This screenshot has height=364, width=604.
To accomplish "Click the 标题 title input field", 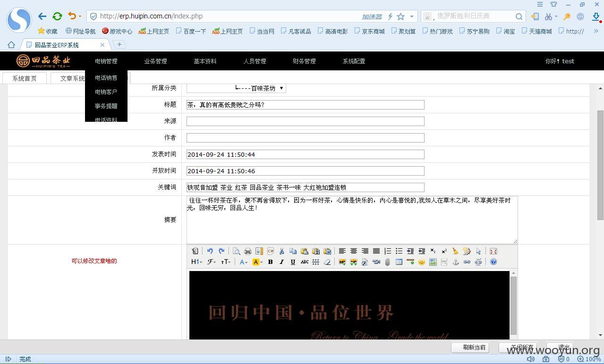I will tap(305, 105).
